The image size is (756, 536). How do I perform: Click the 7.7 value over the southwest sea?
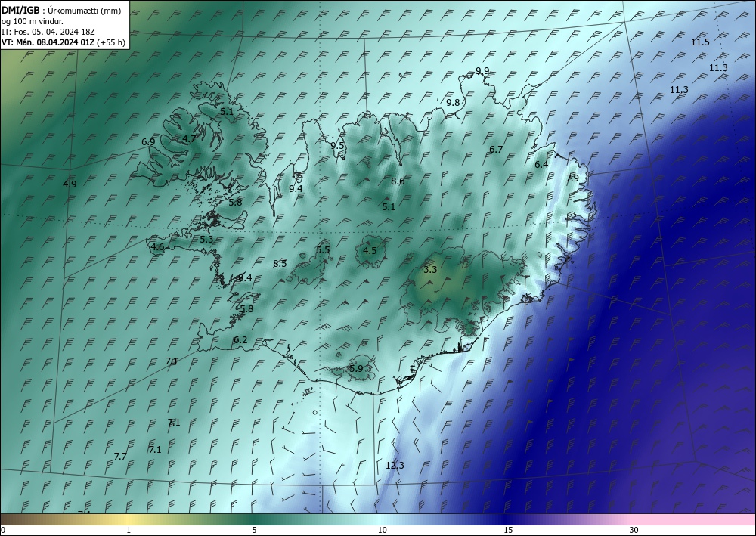[120, 456]
